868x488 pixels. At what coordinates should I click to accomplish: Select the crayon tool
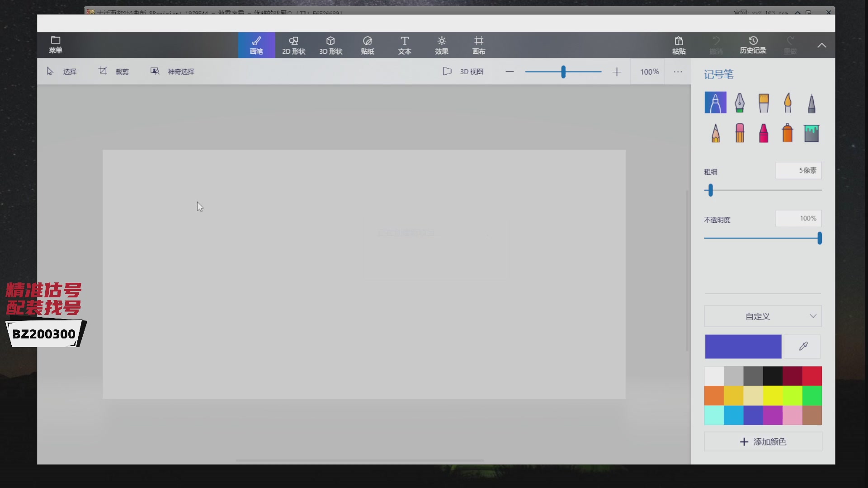point(764,133)
